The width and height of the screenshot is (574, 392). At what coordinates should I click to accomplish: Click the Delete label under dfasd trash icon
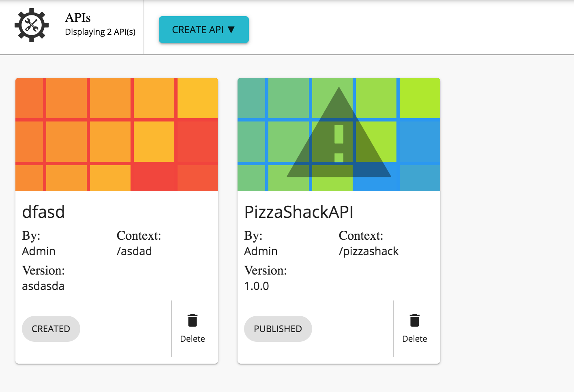(x=193, y=339)
